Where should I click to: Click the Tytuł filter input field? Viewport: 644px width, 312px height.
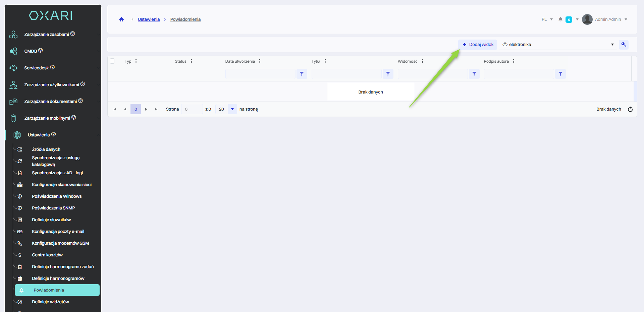pyautogui.click(x=346, y=74)
